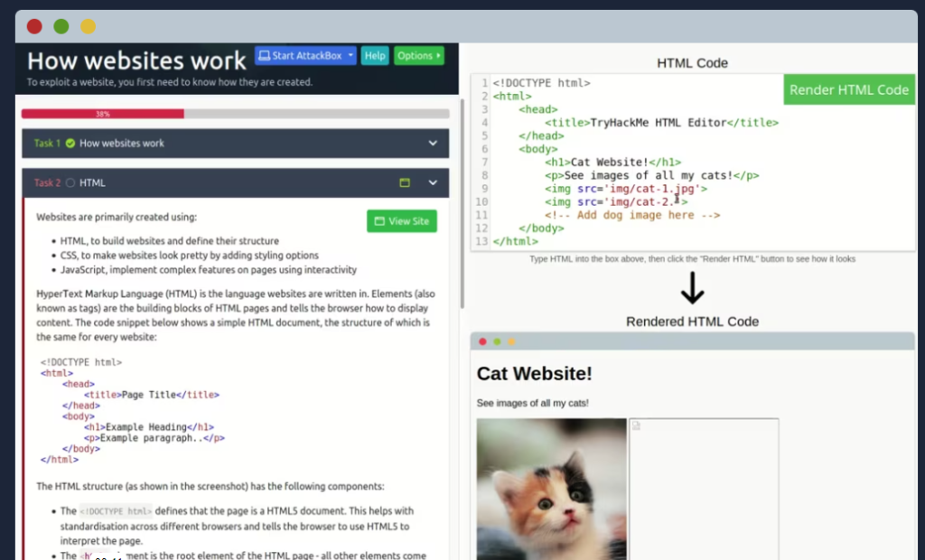Open the Options menu

[x=419, y=55]
